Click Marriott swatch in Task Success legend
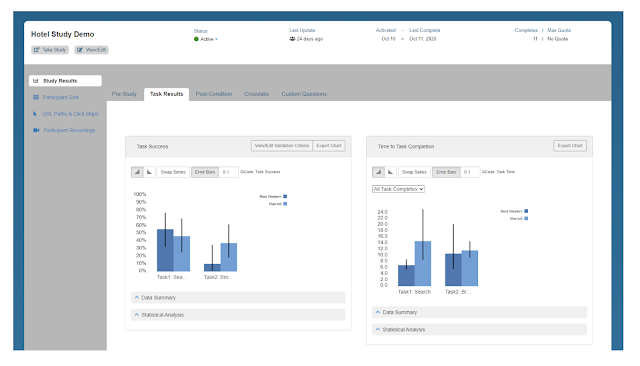 285,204
